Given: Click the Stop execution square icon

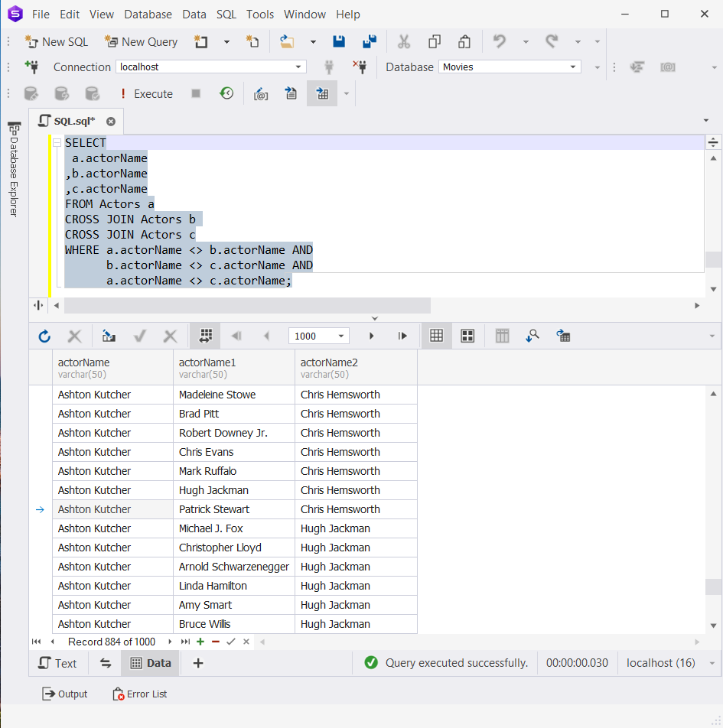Looking at the screenshot, I should [x=196, y=94].
